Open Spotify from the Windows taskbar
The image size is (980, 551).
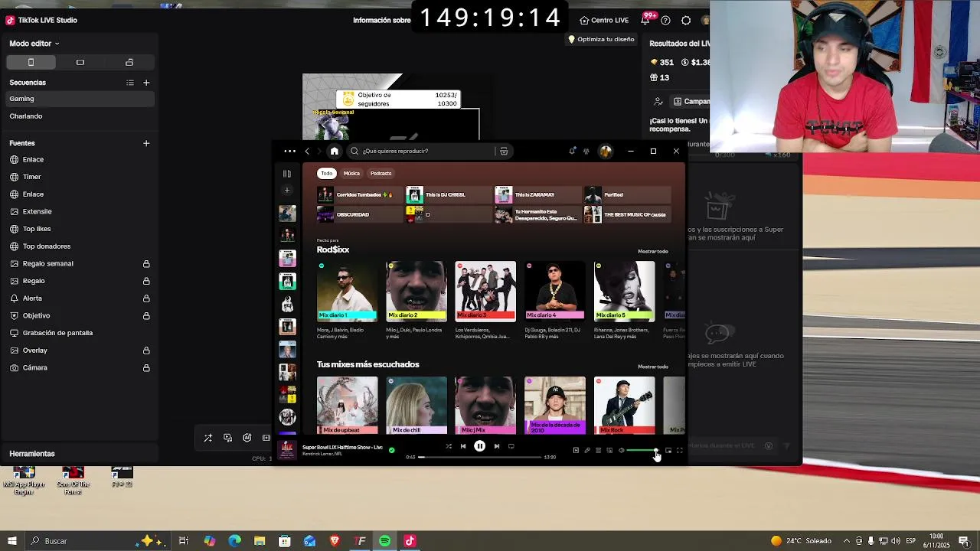384,541
